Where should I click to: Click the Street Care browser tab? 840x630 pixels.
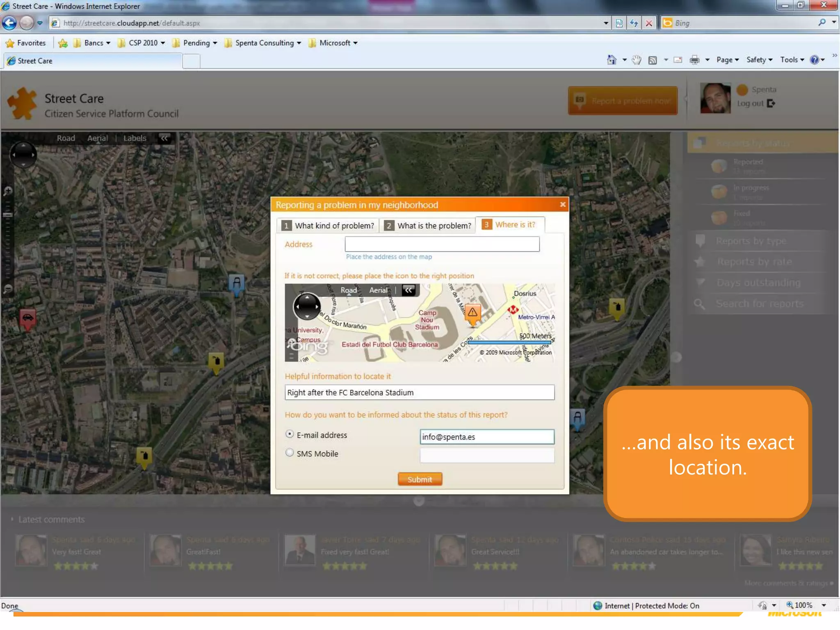[x=93, y=61]
